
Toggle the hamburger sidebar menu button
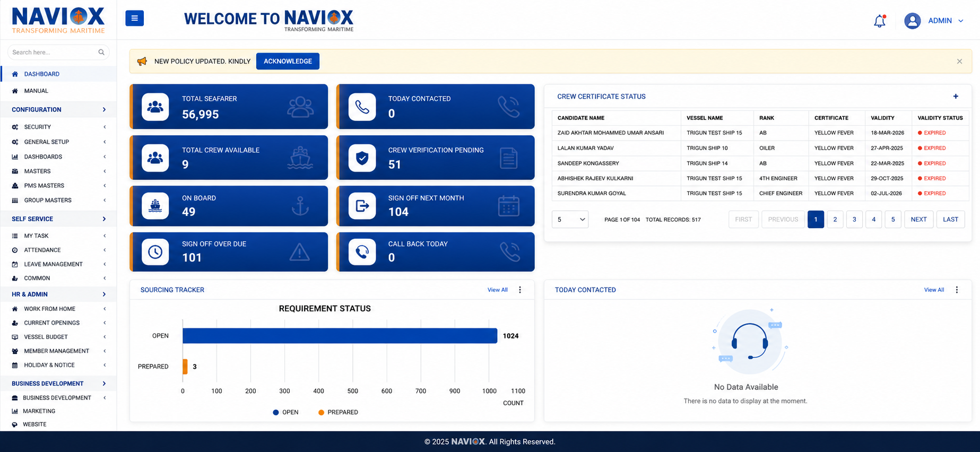pos(134,18)
